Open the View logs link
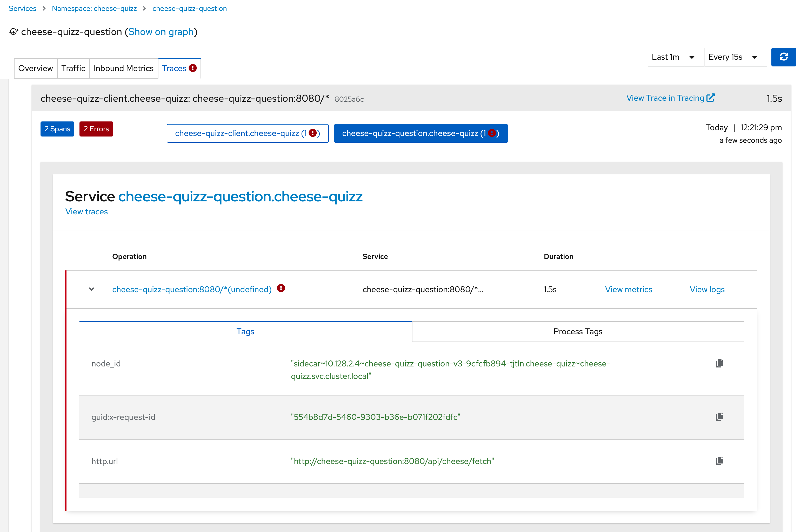The height and width of the screenshot is (532, 801). pos(707,289)
